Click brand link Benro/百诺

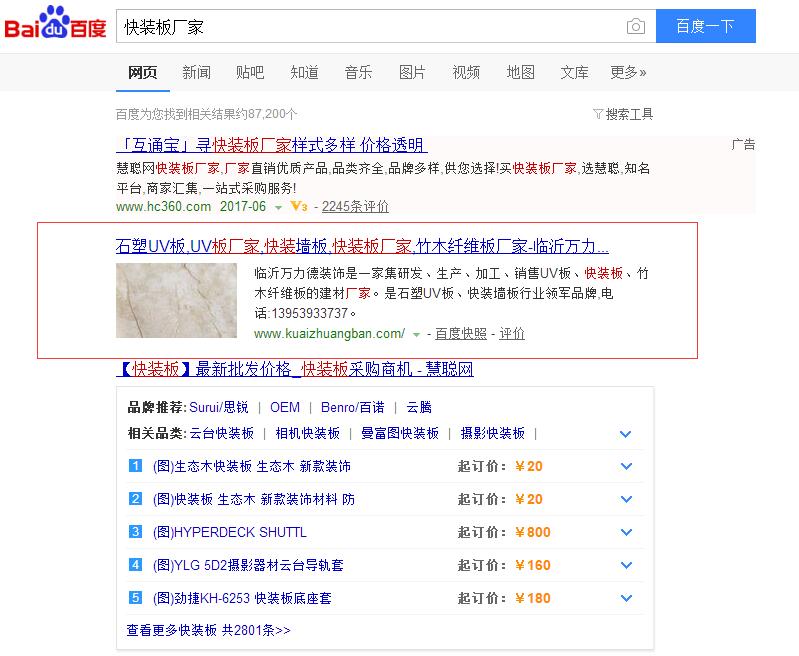[353, 407]
